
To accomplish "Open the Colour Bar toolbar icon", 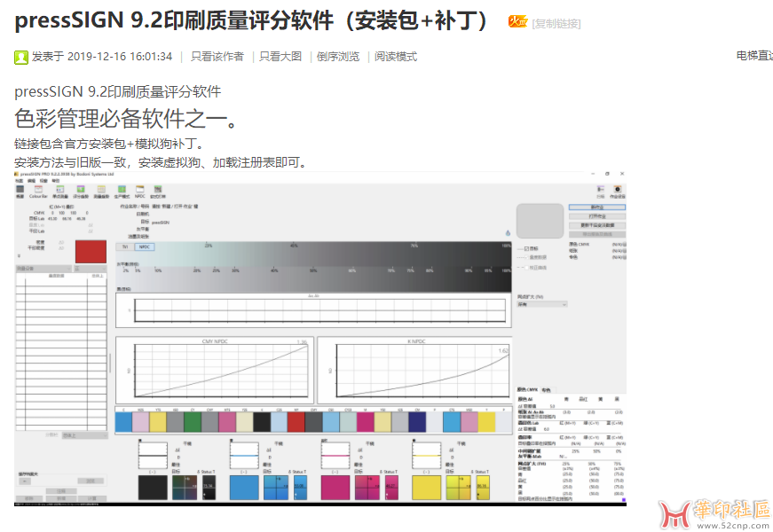I will click(x=38, y=192).
